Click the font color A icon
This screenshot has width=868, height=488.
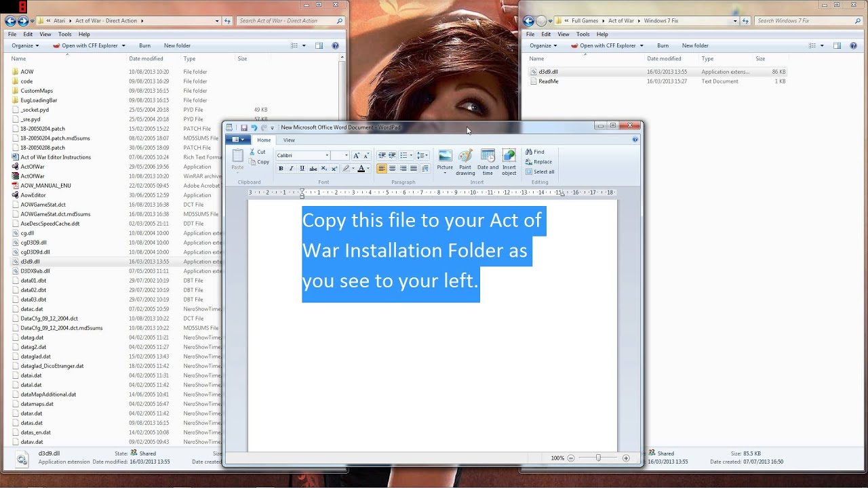tap(361, 169)
